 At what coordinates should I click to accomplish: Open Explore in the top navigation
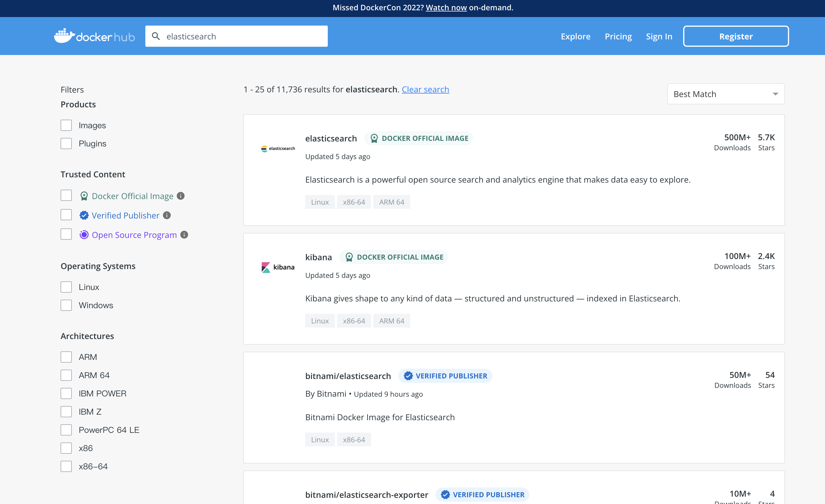click(x=575, y=36)
